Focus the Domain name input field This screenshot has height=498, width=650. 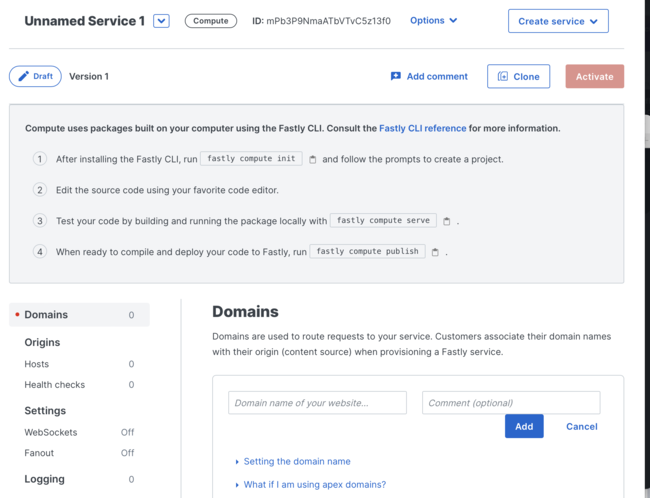pos(317,403)
